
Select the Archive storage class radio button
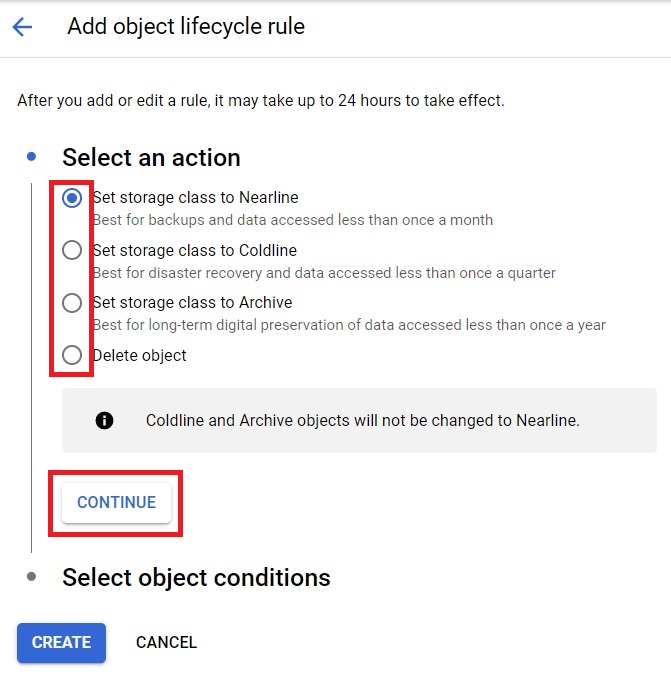pos(72,303)
